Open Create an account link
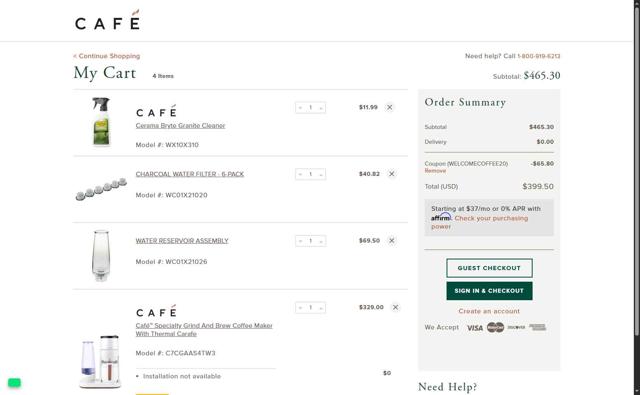This screenshot has width=640, height=395. click(x=489, y=311)
